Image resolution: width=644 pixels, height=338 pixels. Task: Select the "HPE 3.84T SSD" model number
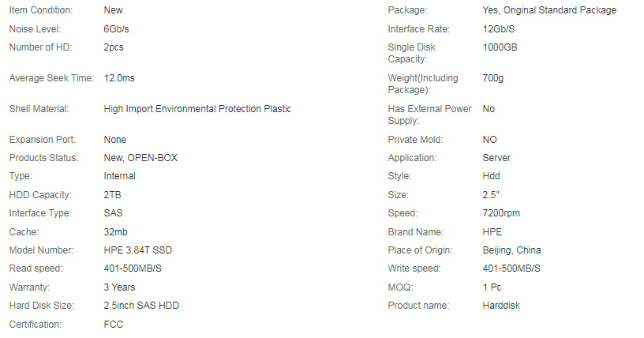coord(139,250)
